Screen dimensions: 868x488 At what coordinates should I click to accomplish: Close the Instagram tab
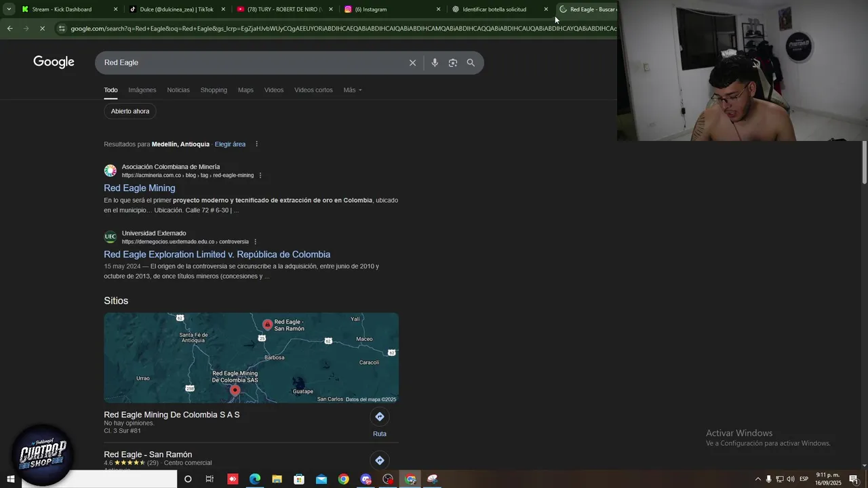tap(438, 9)
